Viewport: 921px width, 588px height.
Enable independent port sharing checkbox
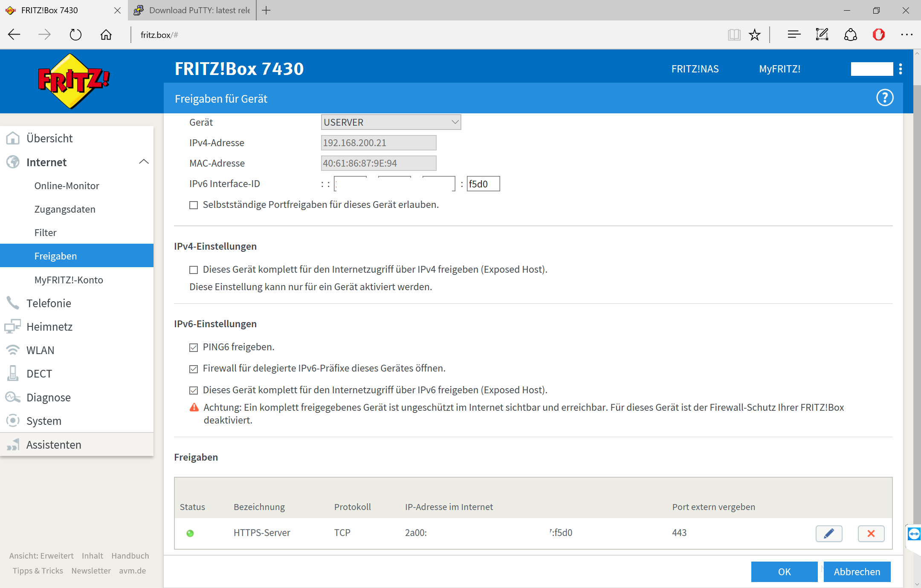coord(194,205)
